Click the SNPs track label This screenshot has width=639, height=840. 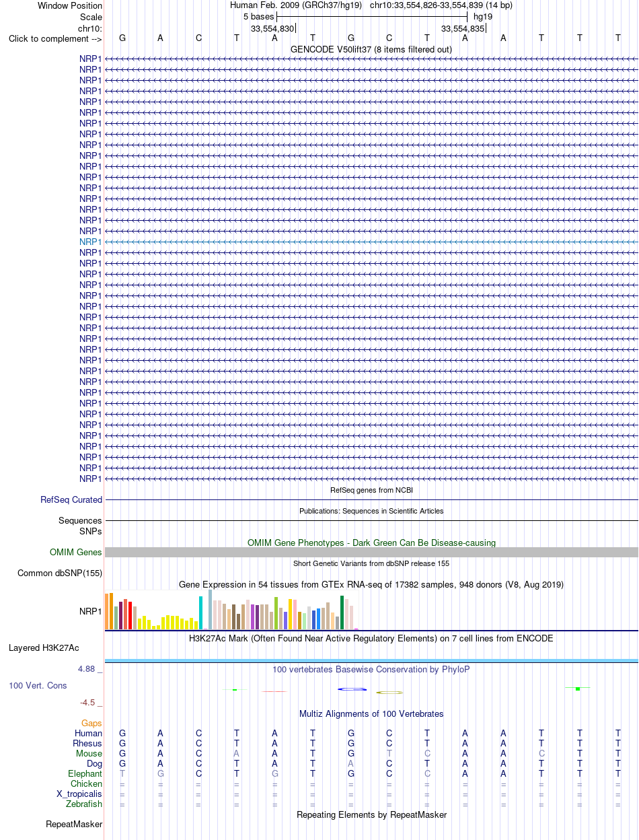coord(91,531)
